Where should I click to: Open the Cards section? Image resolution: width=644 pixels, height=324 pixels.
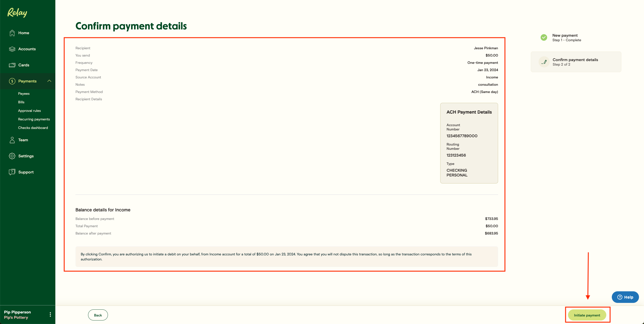pyautogui.click(x=24, y=65)
